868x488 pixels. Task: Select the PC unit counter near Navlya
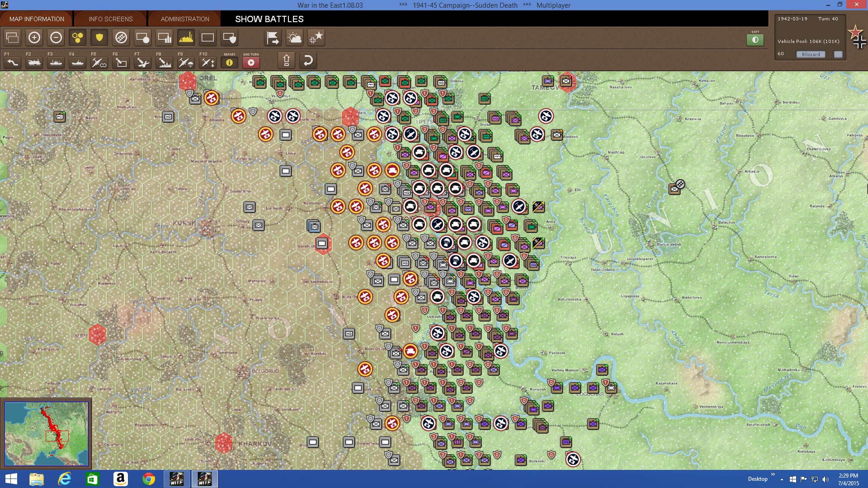[x=60, y=117]
